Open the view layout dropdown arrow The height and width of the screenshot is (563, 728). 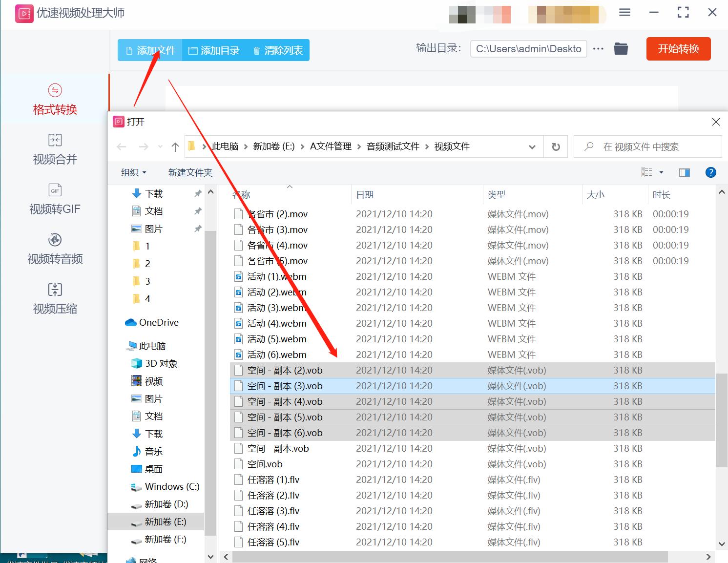pos(662,172)
